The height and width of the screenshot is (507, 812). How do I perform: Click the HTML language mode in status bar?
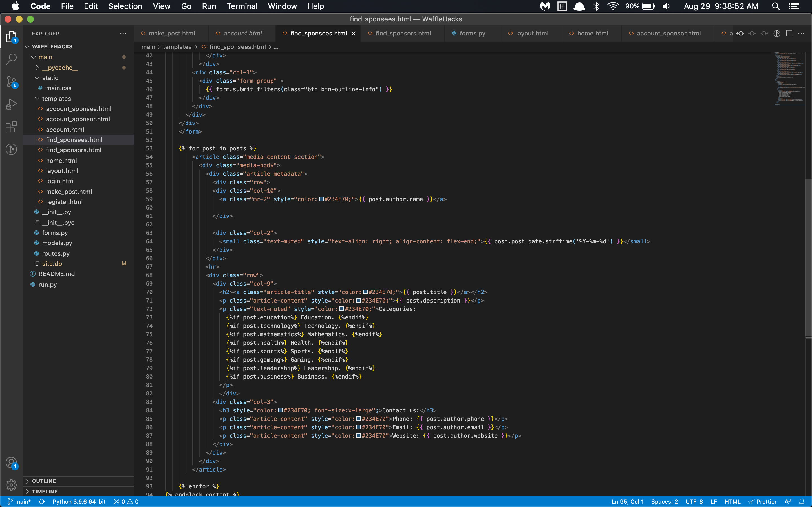(x=732, y=502)
